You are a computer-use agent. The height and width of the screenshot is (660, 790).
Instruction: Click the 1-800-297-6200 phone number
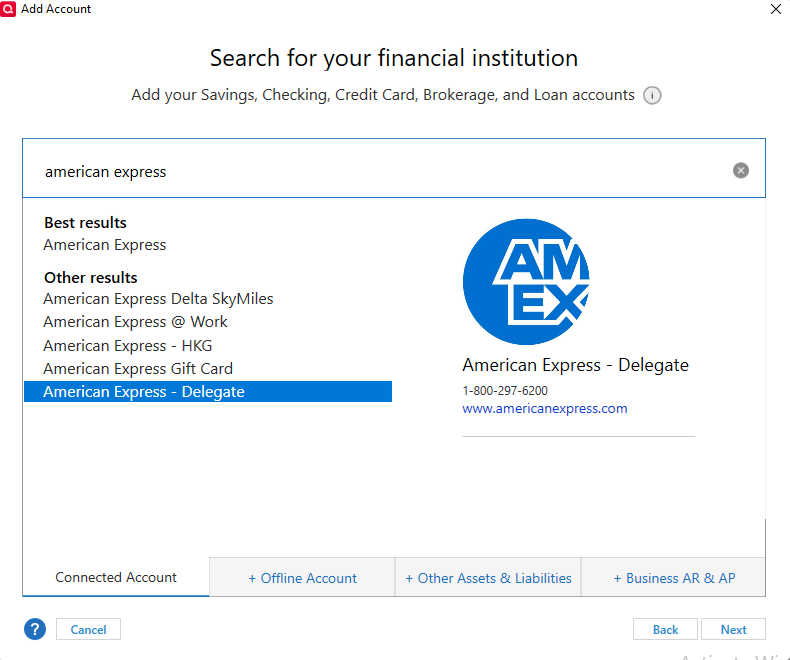[x=505, y=390]
